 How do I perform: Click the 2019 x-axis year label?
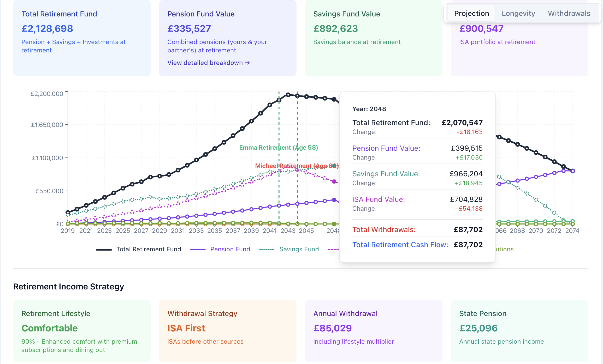[68, 231]
